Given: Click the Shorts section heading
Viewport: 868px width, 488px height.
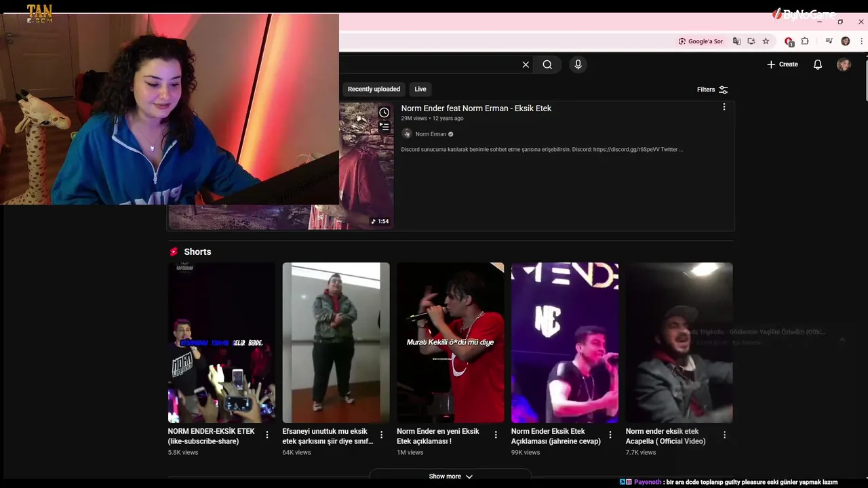Looking at the screenshot, I should coord(197,251).
